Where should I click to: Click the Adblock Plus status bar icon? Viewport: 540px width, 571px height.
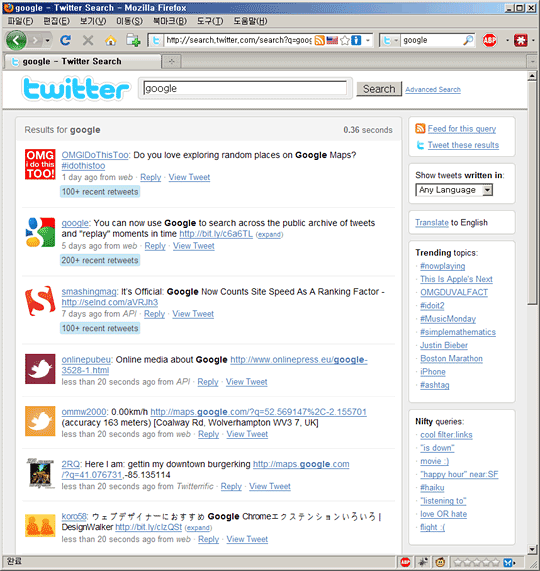405,562
